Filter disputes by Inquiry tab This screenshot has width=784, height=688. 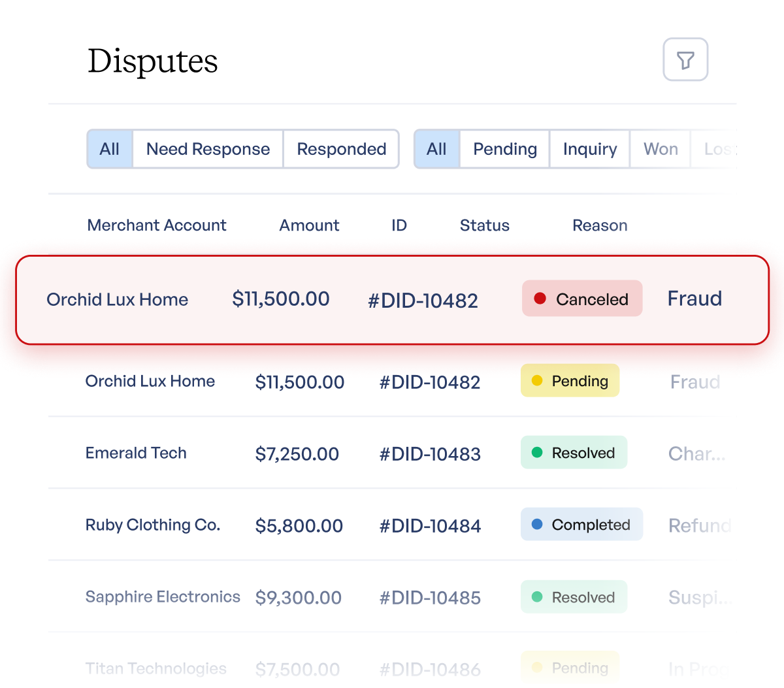(x=589, y=149)
